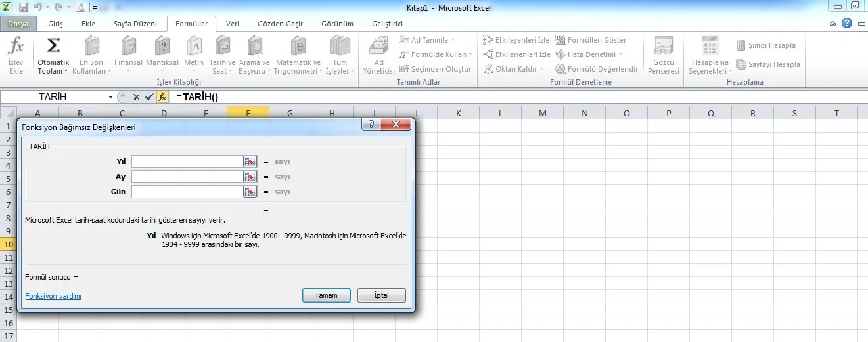Confirm formula with checkmark in formula bar
This screenshot has height=342, width=868.
(x=149, y=97)
